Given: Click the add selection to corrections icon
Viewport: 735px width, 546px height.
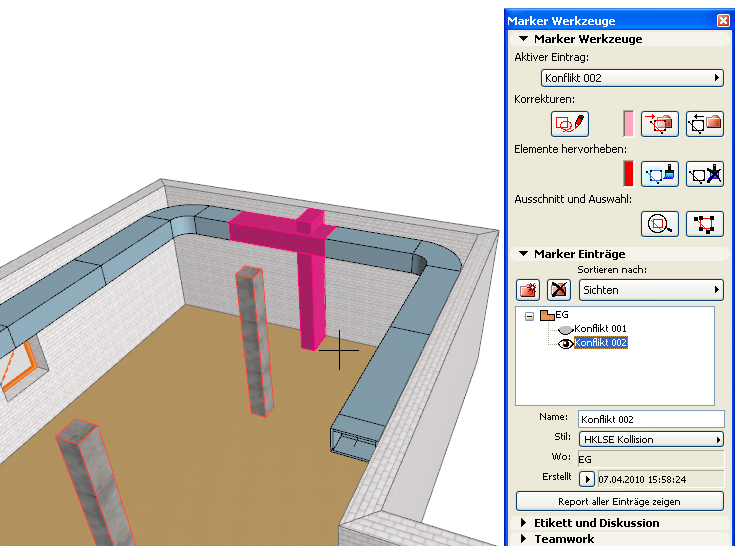Looking at the screenshot, I should click(x=660, y=124).
